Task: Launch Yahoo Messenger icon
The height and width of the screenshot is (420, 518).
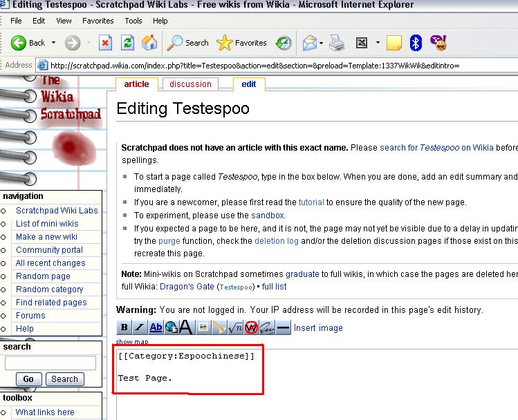Action: [x=438, y=43]
